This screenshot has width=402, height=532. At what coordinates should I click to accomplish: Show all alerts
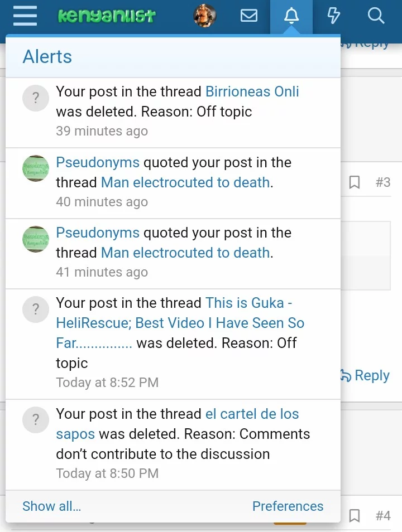click(x=51, y=506)
